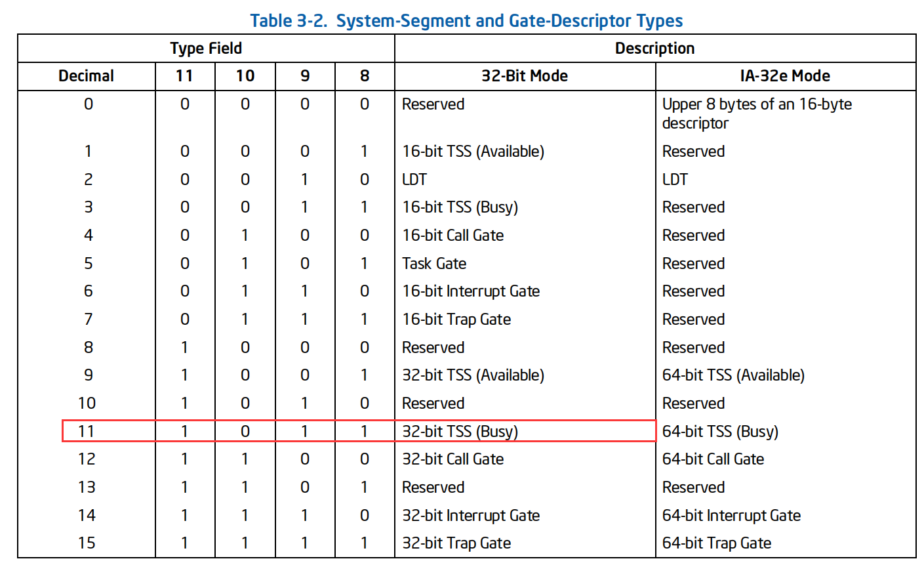Click 'Reserved' in IA-32e column of row 1
This screenshot has width=924, height=561.
tap(693, 152)
